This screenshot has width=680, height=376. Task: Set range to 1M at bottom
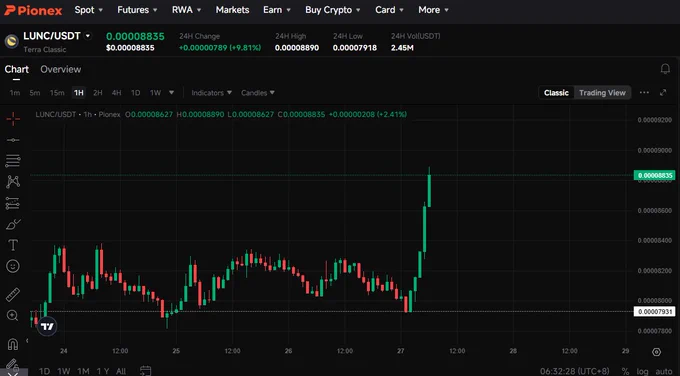coord(83,371)
